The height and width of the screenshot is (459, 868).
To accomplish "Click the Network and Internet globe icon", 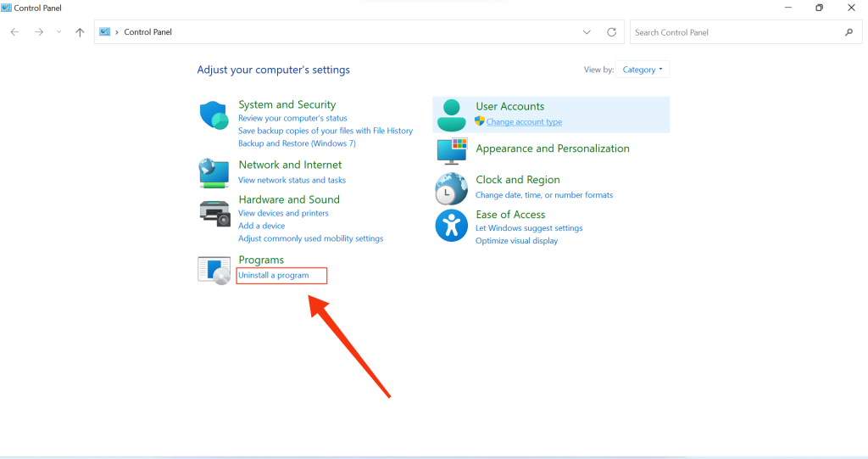I will pos(214,174).
